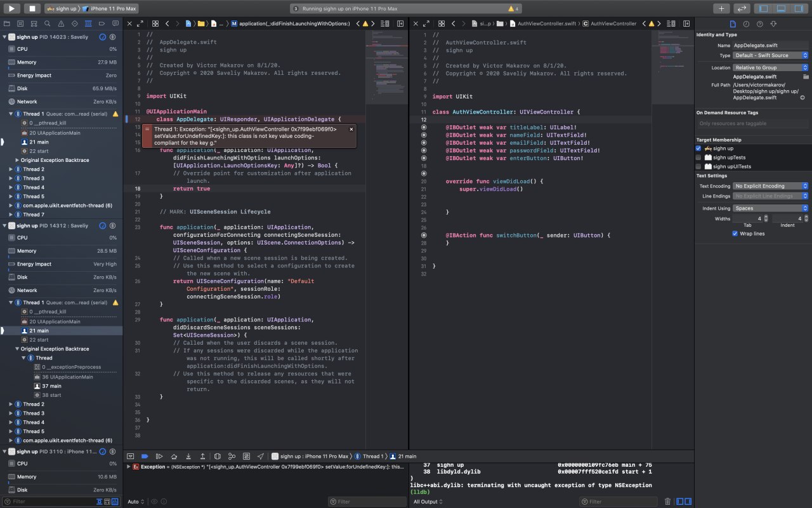Toggle the navigator panel visibility
This screenshot has height=508, width=812.
(764, 8)
